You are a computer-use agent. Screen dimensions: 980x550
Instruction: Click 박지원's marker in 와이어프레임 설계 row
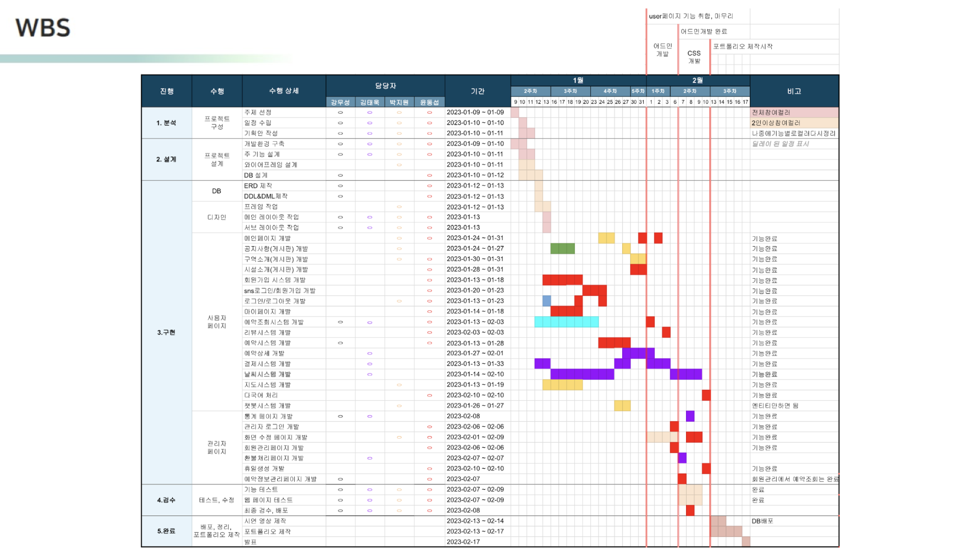click(399, 165)
